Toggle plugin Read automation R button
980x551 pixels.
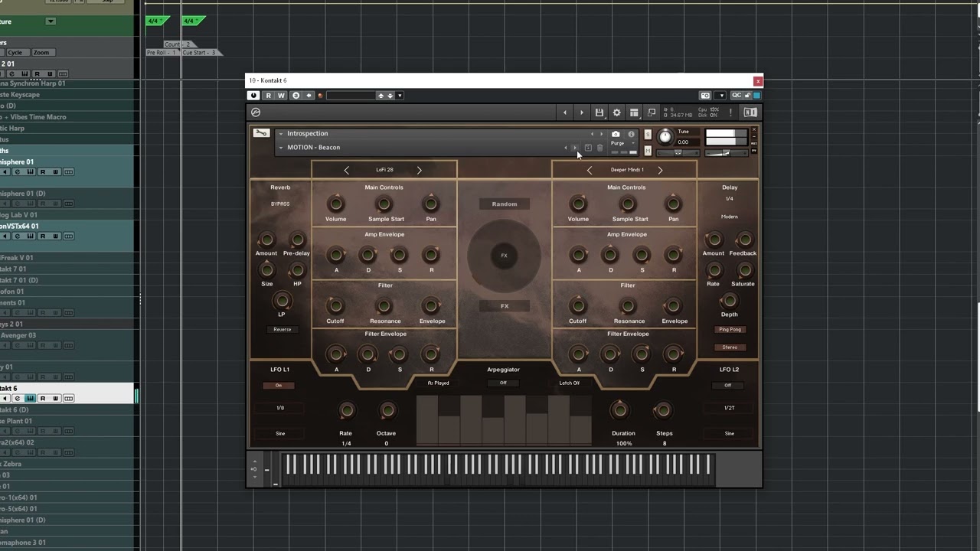(268, 96)
